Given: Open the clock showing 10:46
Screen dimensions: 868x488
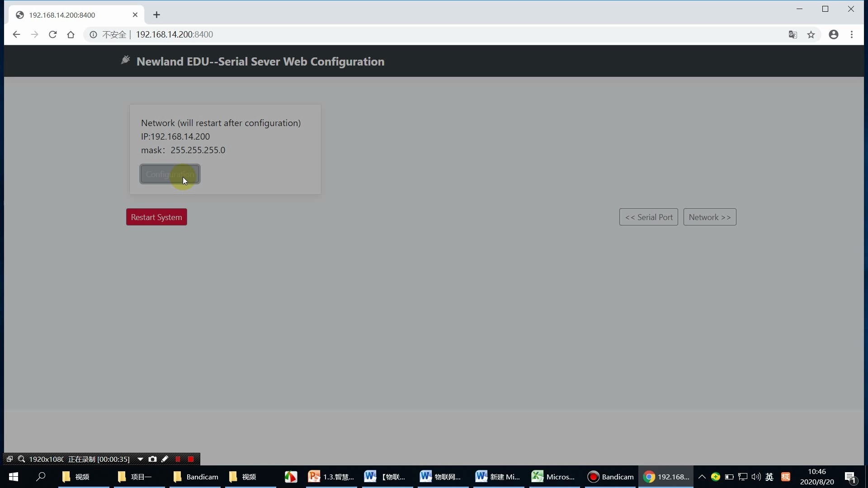Looking at the screenshot, I should coord(817,477).
